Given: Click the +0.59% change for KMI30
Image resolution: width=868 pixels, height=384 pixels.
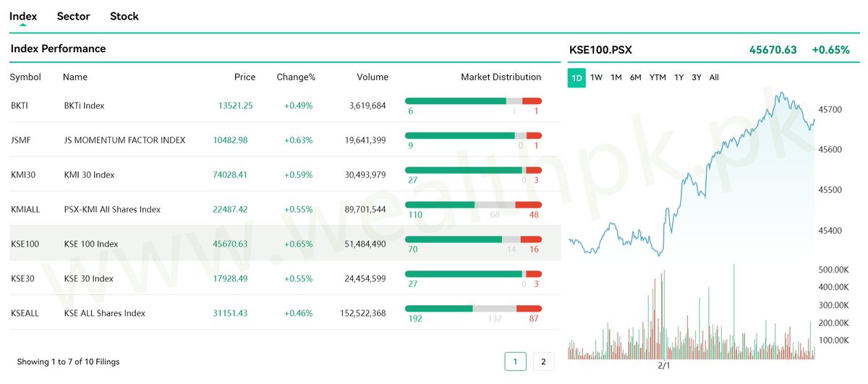Looking at the screenshot, I should [x=298, y=175].
